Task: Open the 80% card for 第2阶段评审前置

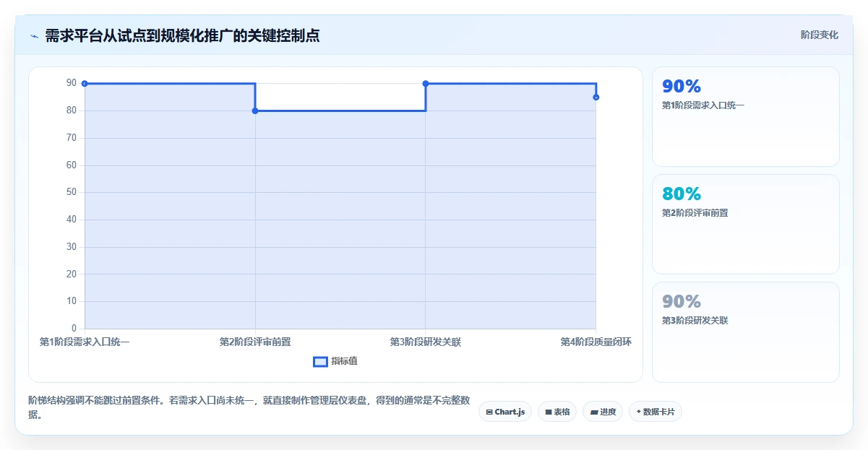Action: [746, 225]
